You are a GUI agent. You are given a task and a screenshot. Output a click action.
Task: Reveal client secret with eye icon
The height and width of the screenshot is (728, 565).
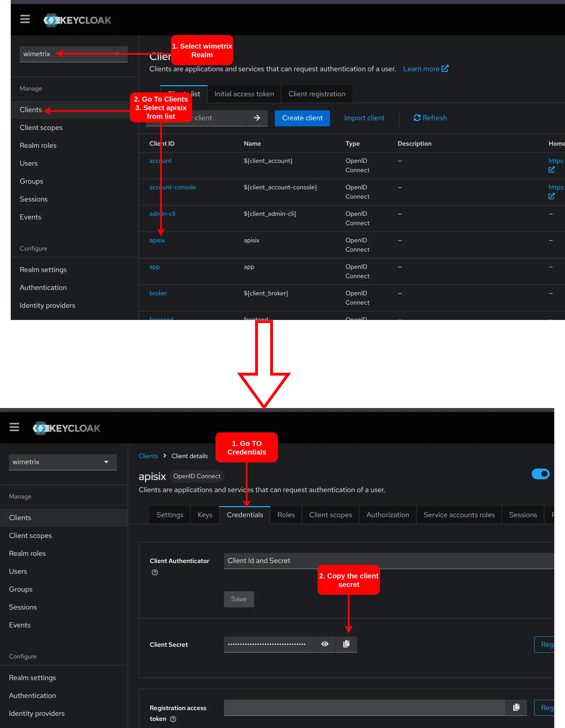click(x=325, y=644)
